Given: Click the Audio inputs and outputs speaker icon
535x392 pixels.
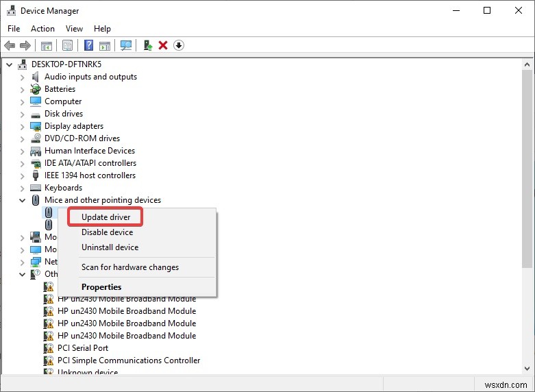Looking at the screenshot, I should [x=35, y=77].
